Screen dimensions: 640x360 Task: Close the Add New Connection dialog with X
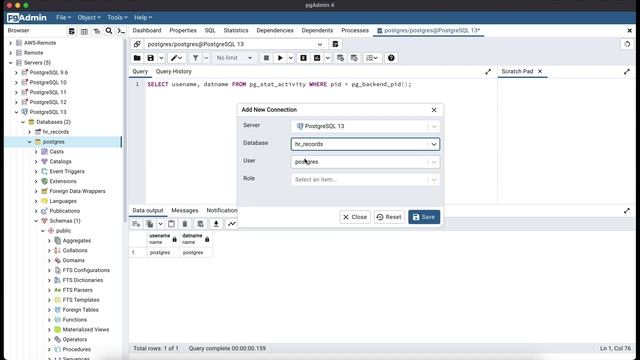(434, 110)
